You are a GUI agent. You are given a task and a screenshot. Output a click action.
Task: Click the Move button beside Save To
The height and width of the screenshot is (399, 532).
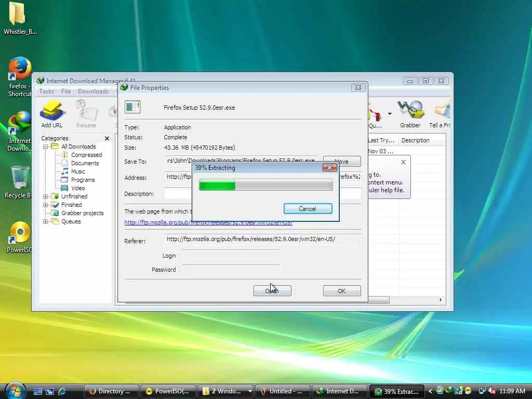click(342, 162)
